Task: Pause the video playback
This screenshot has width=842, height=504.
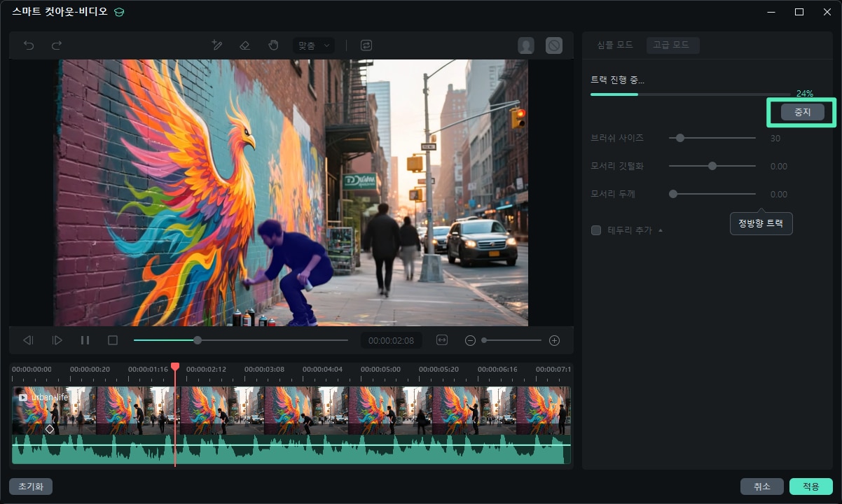Action: tap(85, 340)
